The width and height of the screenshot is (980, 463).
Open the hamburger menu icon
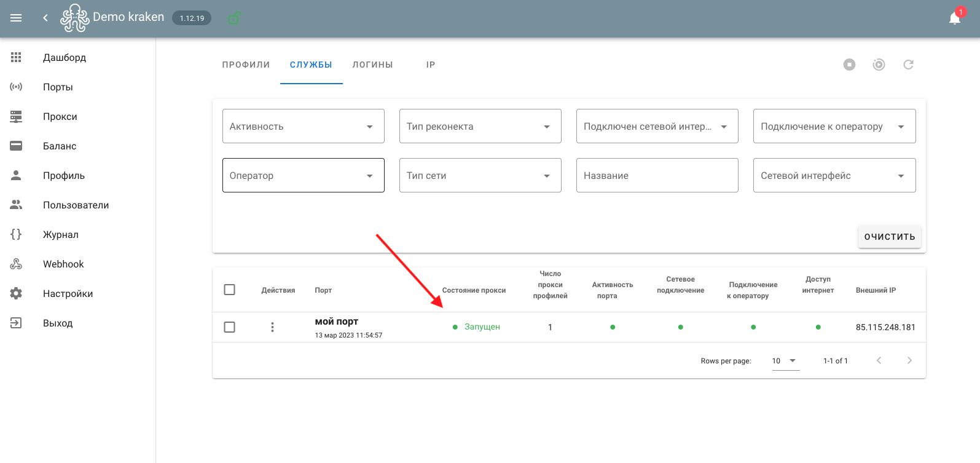[x=16, y=18]
